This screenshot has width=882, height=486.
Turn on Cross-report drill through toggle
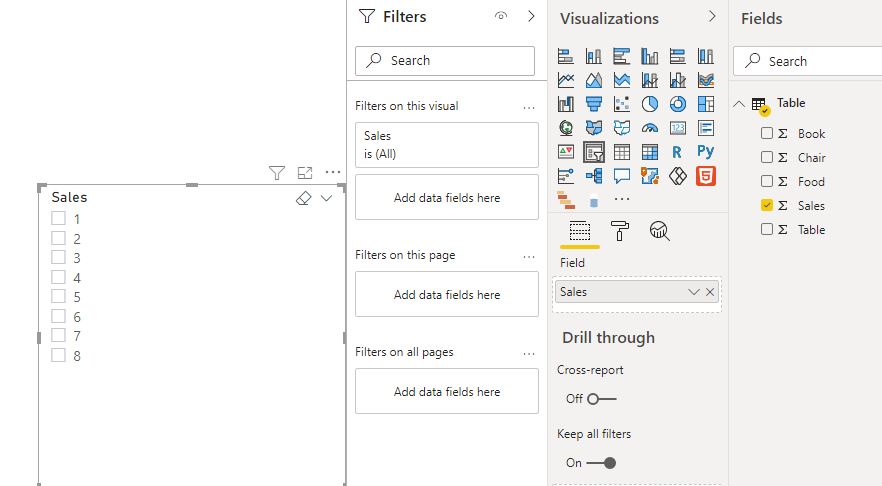pos(601,399)
